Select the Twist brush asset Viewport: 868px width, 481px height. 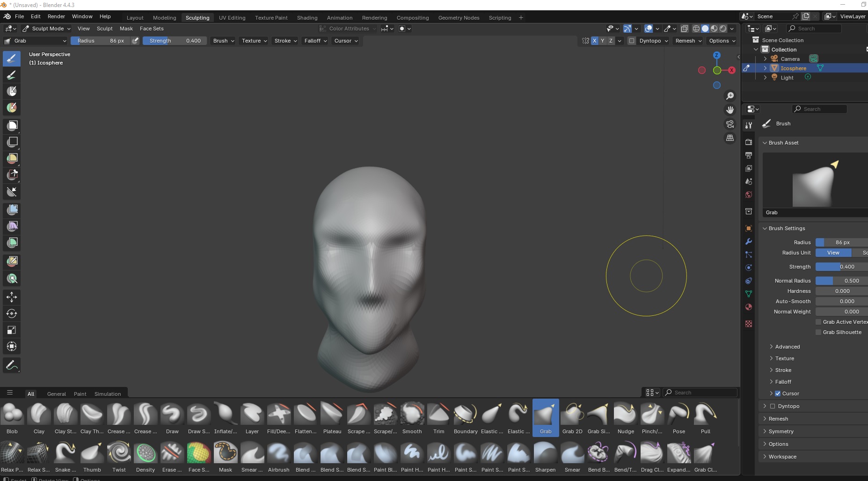(119, 456)
